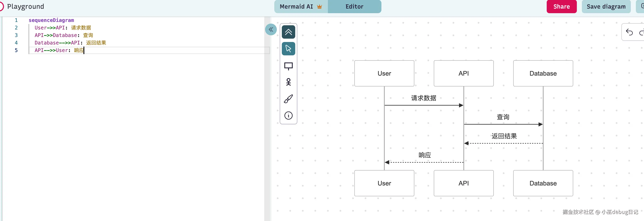Select the participant box shape tool
The height and width of the screenshot is (221, 644).
[x=288, y=66]
